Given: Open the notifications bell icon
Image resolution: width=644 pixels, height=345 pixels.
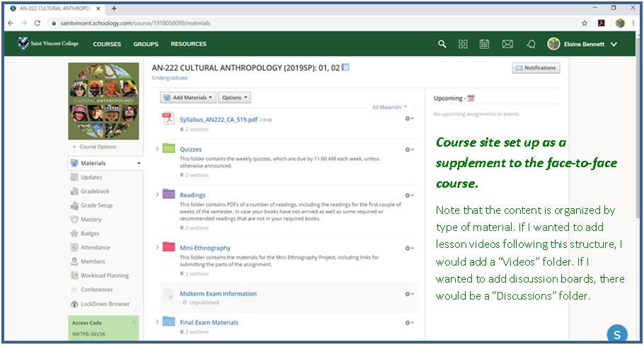Looking at the screenshot, I should click(x=531, y=44).
